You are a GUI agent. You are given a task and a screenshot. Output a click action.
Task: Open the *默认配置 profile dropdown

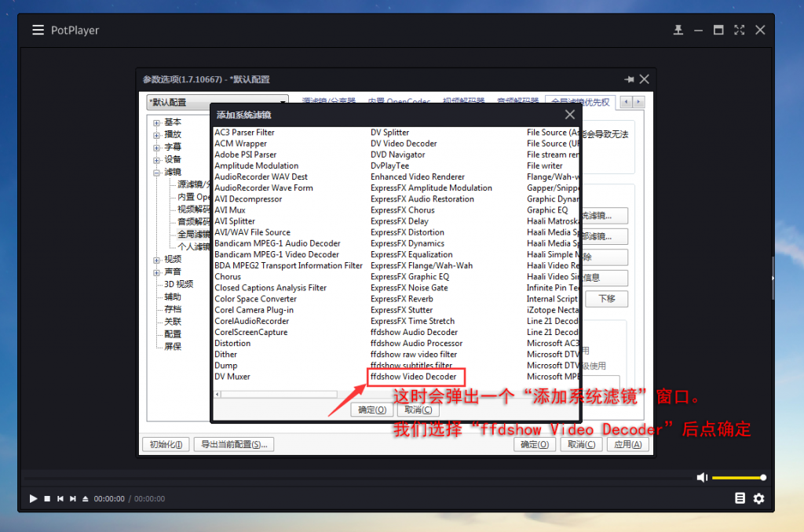217,102
